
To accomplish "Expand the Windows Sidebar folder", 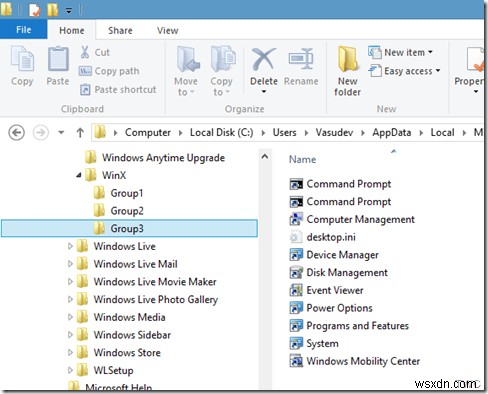I will tap(70, 335).
